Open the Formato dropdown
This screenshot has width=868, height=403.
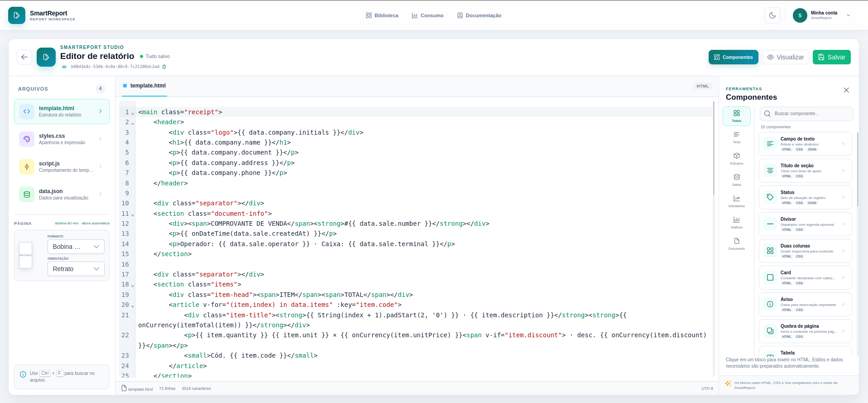click(76, 247)
